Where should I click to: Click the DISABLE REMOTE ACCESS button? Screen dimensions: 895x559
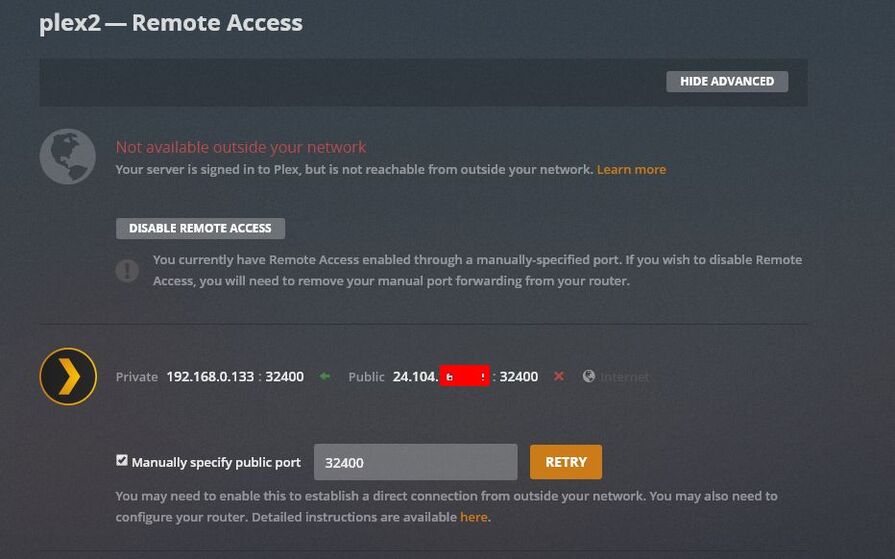pyautogui.click(x=200, y=228)
